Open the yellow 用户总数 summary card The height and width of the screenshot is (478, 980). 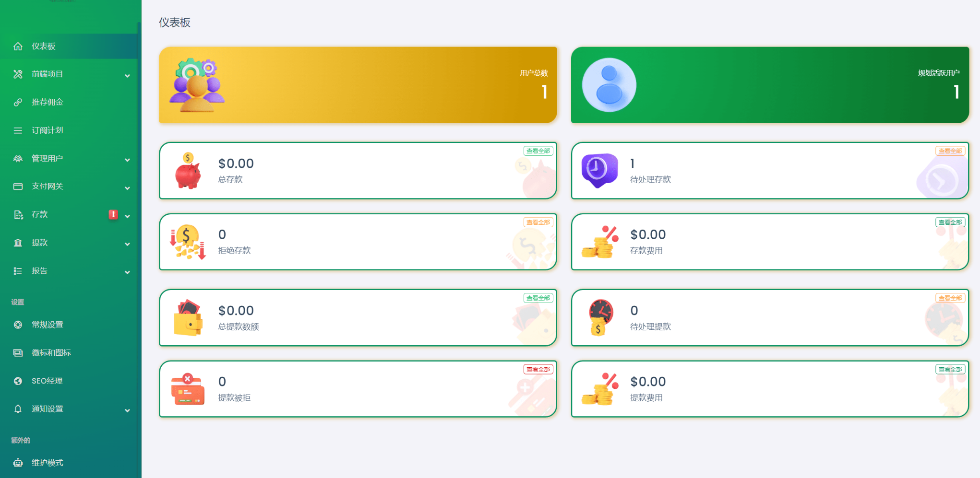(x=358, y=85)
